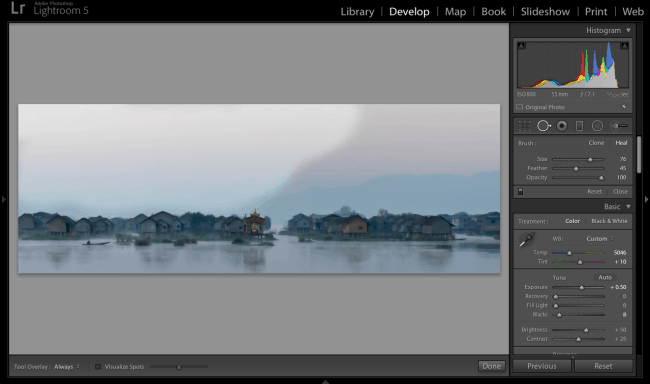Select the Radial Filter tool

(x=597, y=126)
